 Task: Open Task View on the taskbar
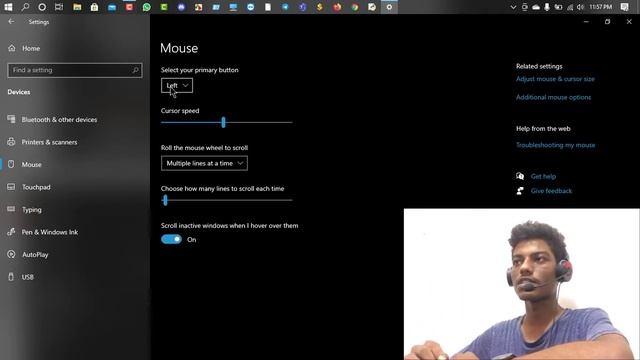coord(59,7)
